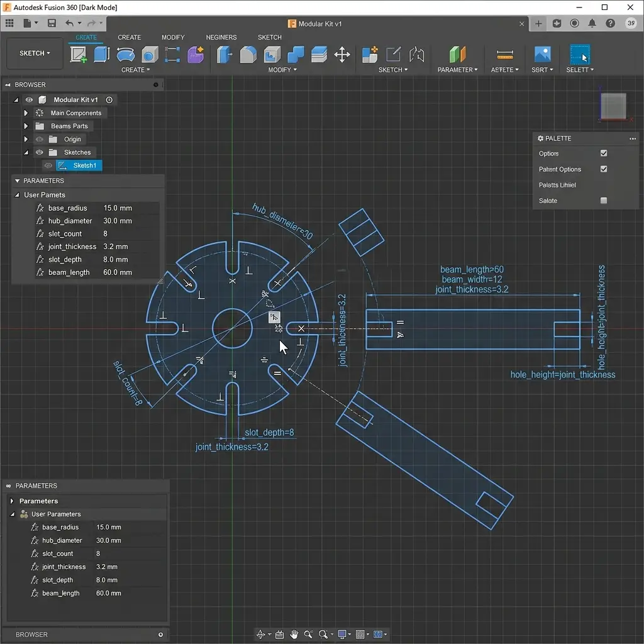The height and width of the screenshot is (644, 644).
Task: Toggle the Patisnt Options checkbox
Action: tap(604, 169)
